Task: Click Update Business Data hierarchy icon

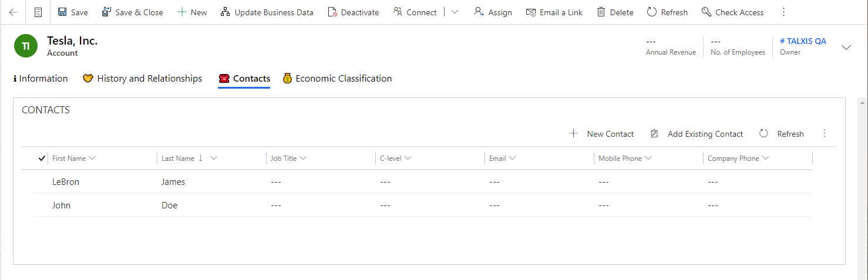Action: 225,12
